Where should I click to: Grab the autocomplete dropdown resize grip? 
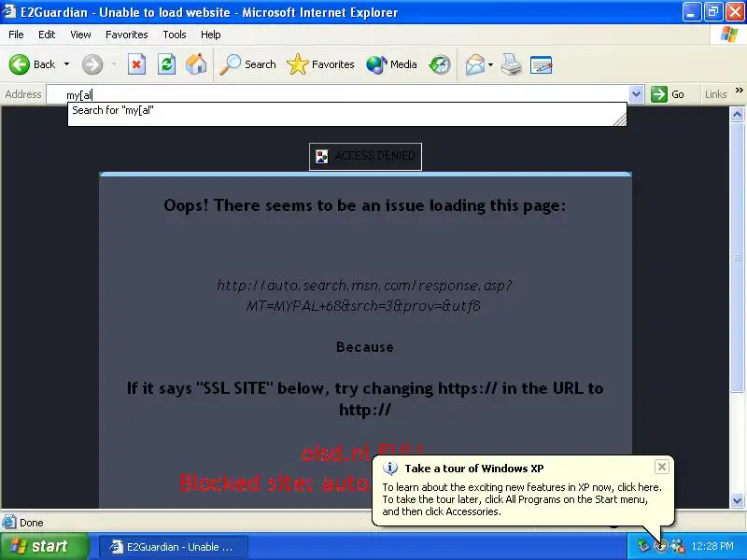620,119
